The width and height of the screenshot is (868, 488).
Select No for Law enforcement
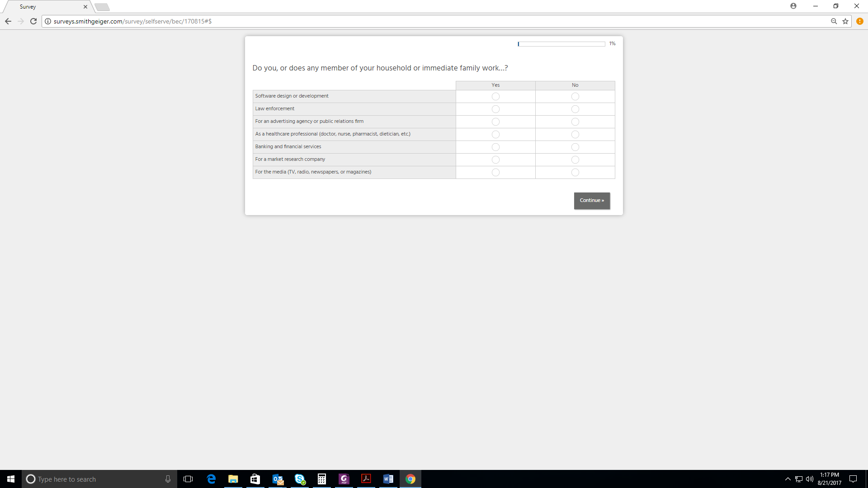coord(575,109)
